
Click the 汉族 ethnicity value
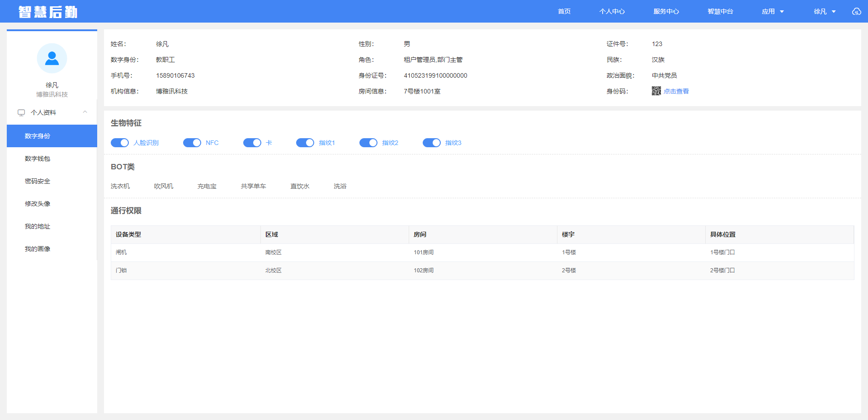(658, 60)
